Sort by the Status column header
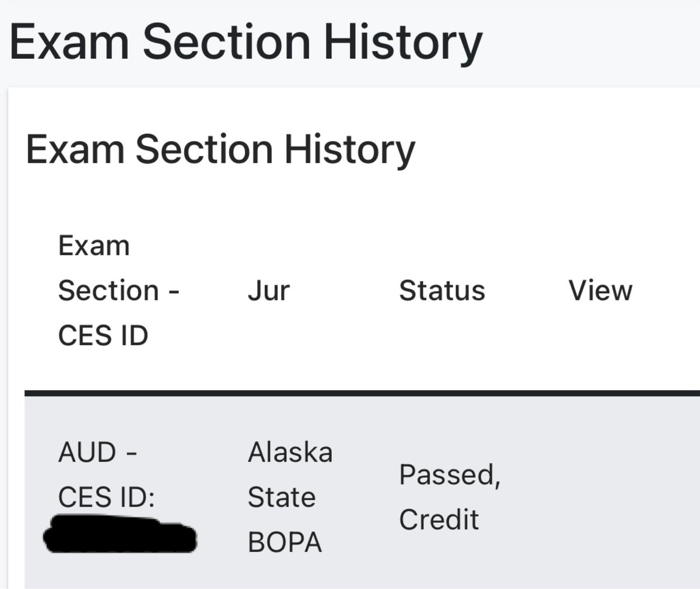Screen dimensions: 700x589 [442, 290]
